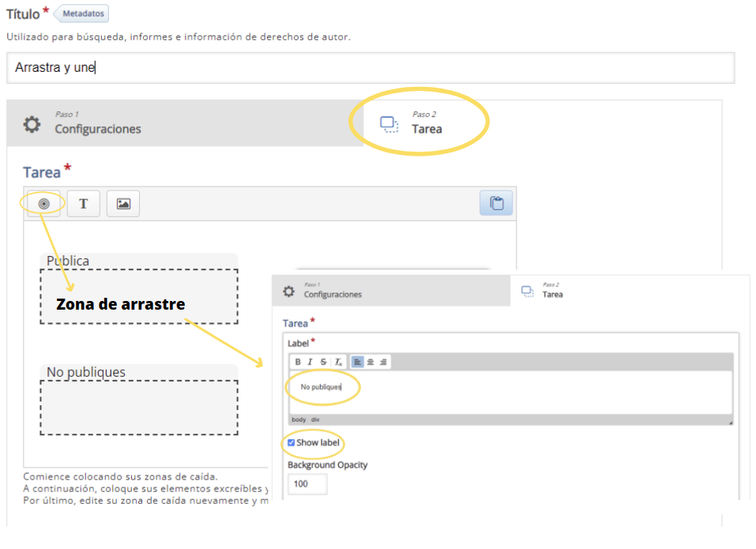Toggle strikethrough in the Label editor
The width and height of the screenshot is (756, 549).
(x=324, y=362)
